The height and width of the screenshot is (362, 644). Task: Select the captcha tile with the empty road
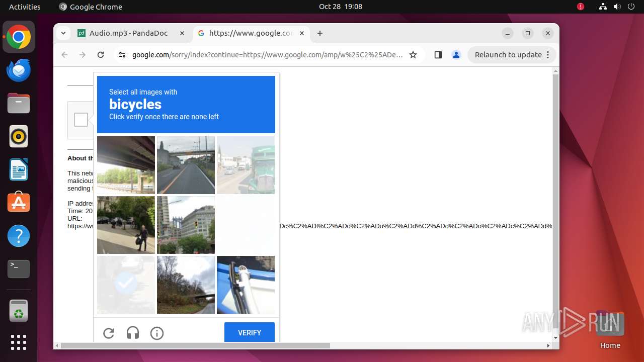coord(186,165)
